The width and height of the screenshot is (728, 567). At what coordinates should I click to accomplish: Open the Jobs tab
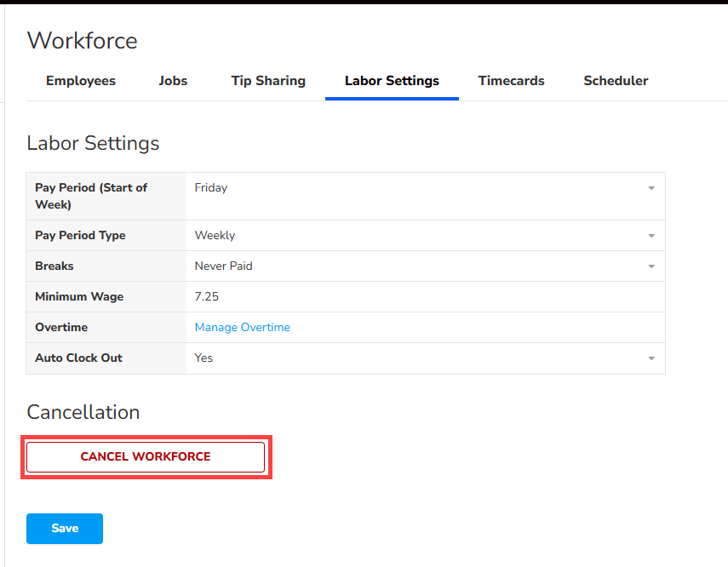(173, 81)
